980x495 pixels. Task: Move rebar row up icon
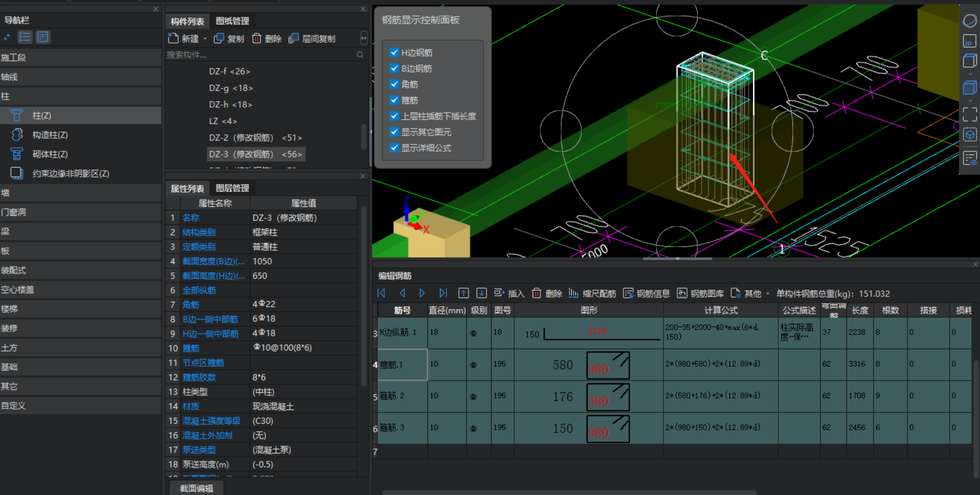[464, 293]
